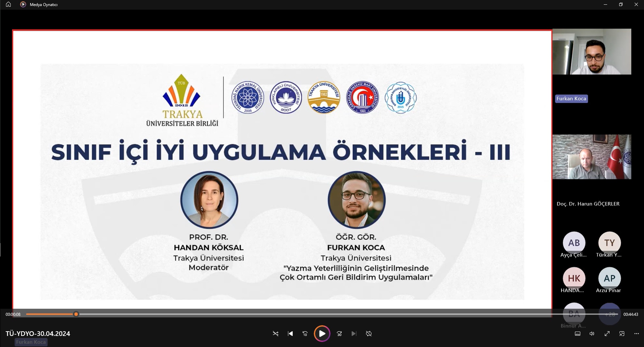The width and height of the screenshot is (644, 347).
Task: Toggle shuffle playback
Action: (x=276, y=334)
